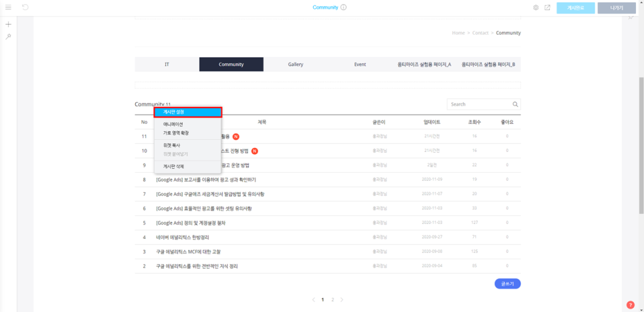Open post 보고서를 이용하여 광고 성과 확인하기
Viewport: 644px width, 312px height.
click(206, 180)
